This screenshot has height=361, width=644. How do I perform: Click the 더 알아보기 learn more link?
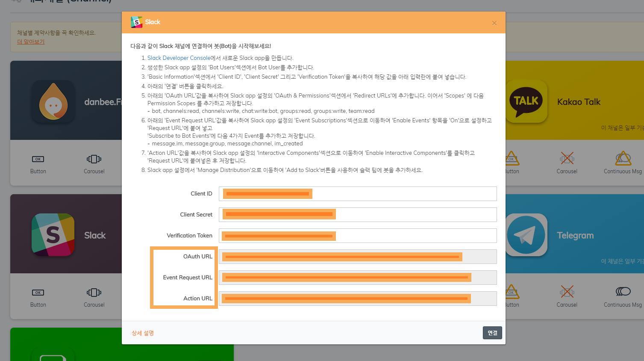[x=31, y=42]
